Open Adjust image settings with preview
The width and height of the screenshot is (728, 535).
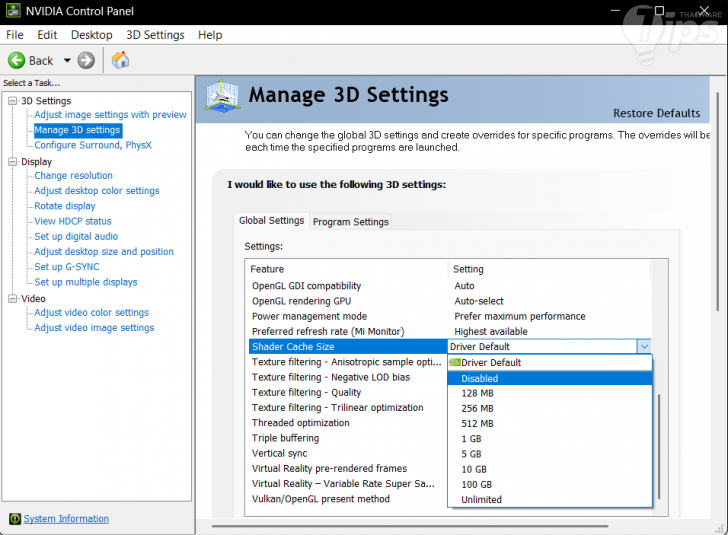[110, 115]
